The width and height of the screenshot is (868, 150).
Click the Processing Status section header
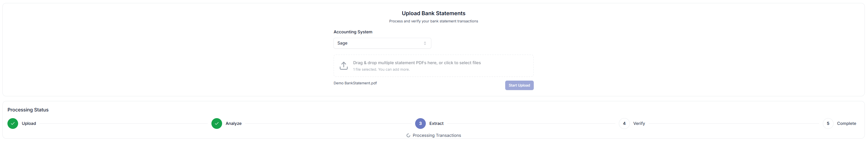click(28, 109)
